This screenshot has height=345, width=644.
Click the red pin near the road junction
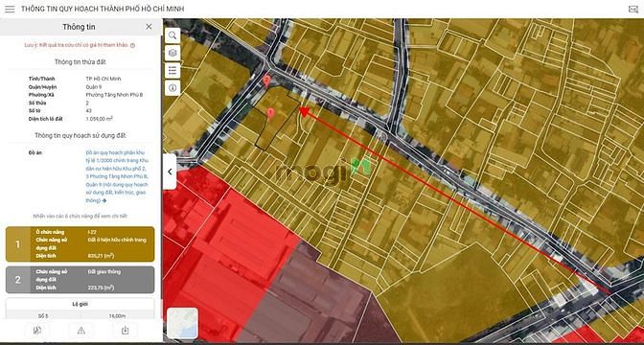click(x=267, y=80)
